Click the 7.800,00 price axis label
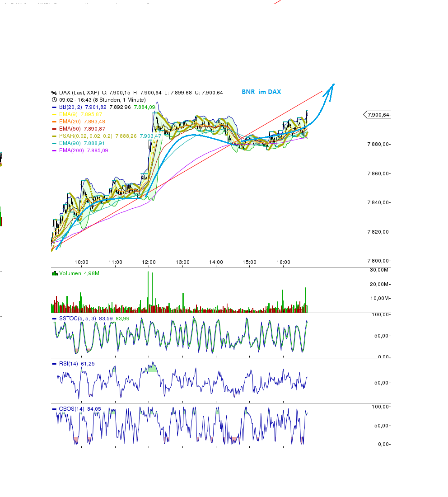Viewport: 448px width, 497px height. [378, 261]
